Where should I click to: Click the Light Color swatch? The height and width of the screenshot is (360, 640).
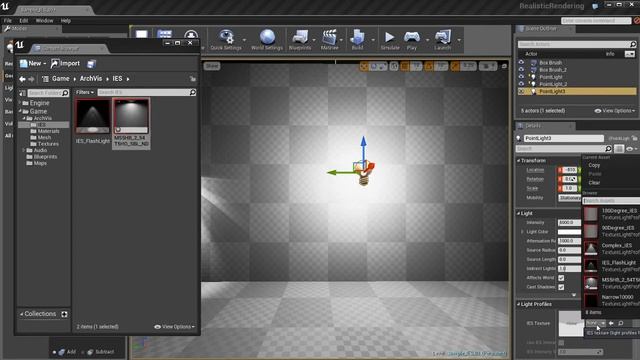pyautogui.click(x=569, y=232)
